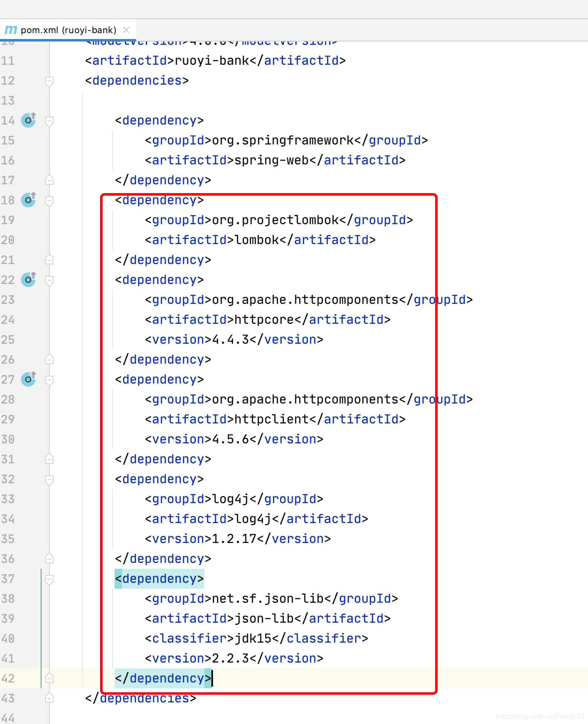Image resolution: width=588 pixels, height=724 pixels.
Task: Click line number 13 in the gutter
Action: (x=8, y=100)
